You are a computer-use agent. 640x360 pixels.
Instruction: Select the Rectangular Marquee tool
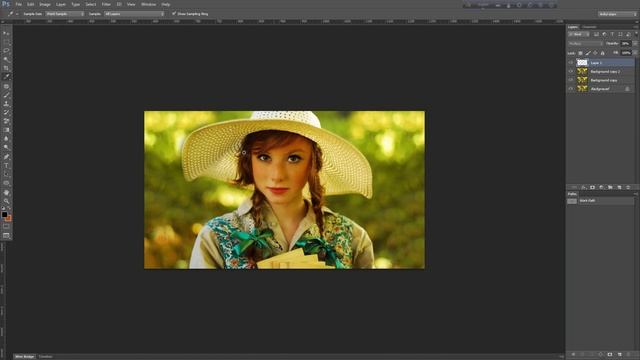click(6, 42)
